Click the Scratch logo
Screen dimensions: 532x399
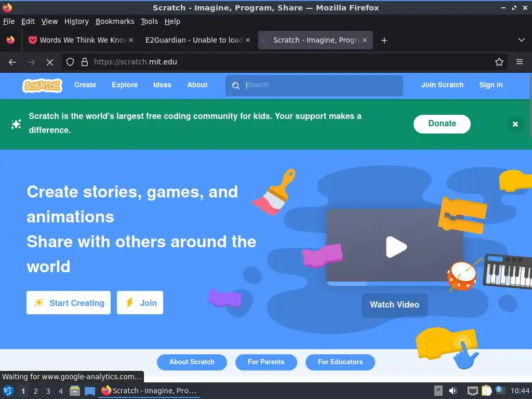pyautogui.click(x=43, y=86)
